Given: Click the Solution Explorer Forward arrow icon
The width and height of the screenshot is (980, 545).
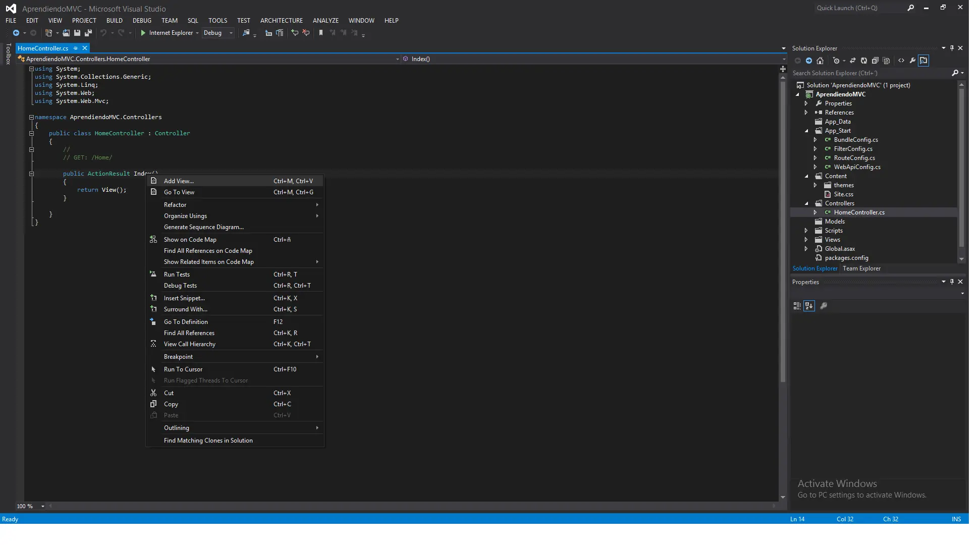Looking at the screenshot, I should [x=809, y=61].
